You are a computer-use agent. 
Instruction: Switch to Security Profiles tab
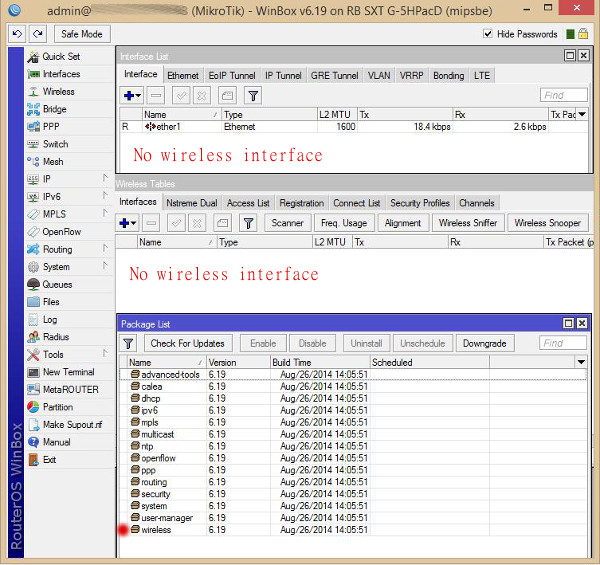[420, 203]
